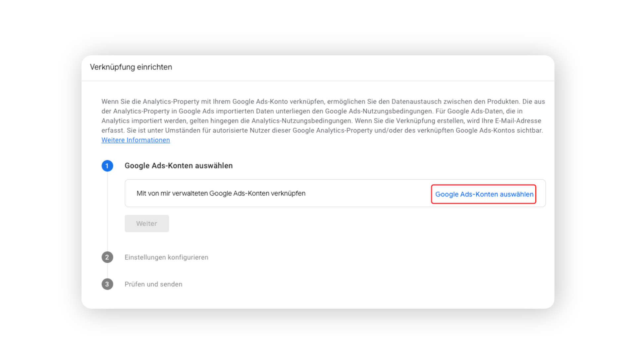Click the grey step 3 number circle
The height and width of the screenshot is (364, 636).
(x=107, y=284)
